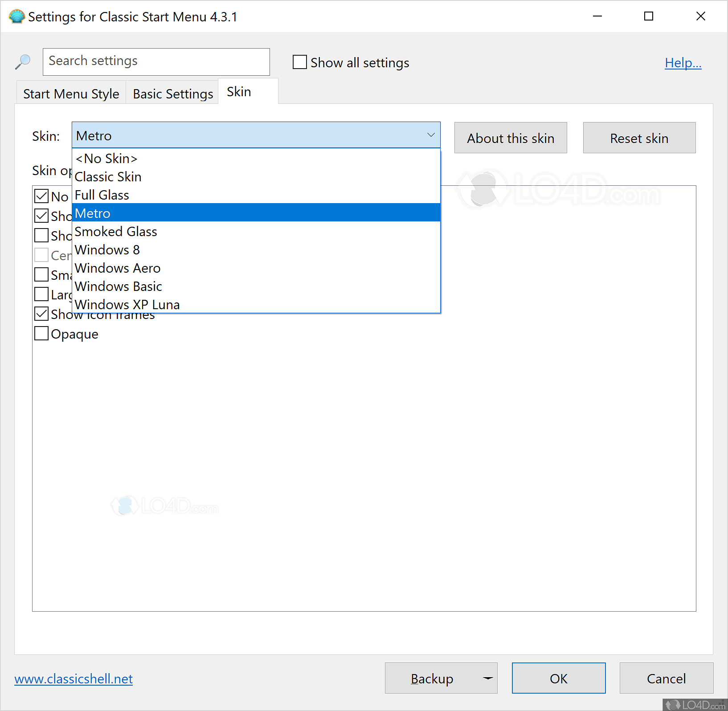Image resolution: width=728 pixels, height=711 pixels.
Task: Pick the Full Glass skin option
Action: (x=256, y=195)
